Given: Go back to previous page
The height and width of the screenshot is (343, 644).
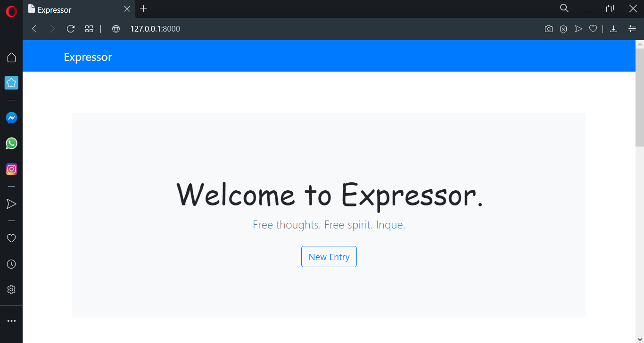Looking at the screenshot, I should pyautogui.click(x=34, y=29).
